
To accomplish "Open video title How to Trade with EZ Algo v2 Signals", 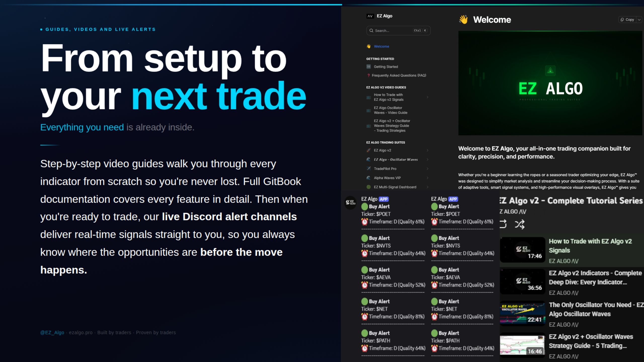I will point(590,246).
